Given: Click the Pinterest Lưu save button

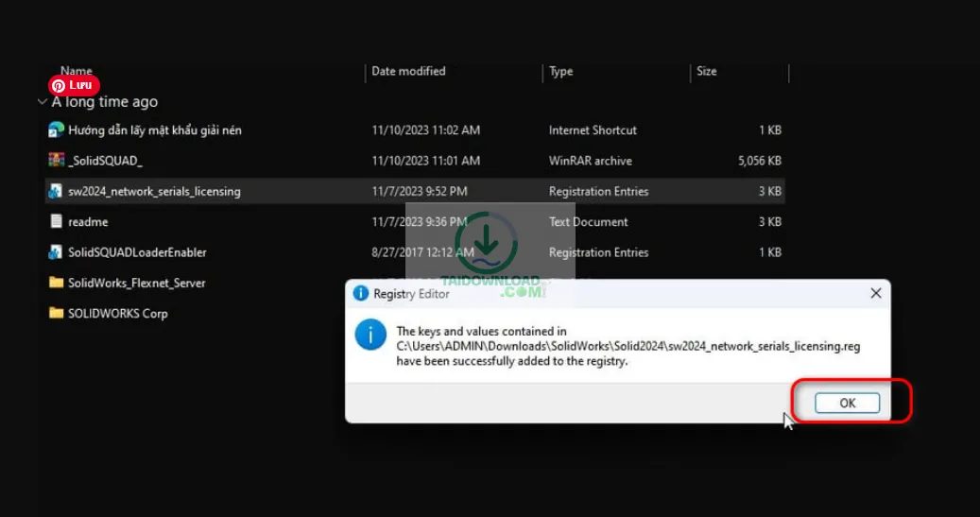Looking at the screenshot, I should 74,85.
